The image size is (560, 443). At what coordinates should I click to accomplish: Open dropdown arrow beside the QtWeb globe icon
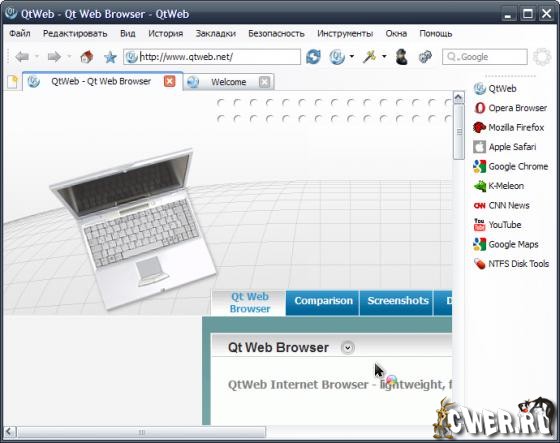point(352,56)
